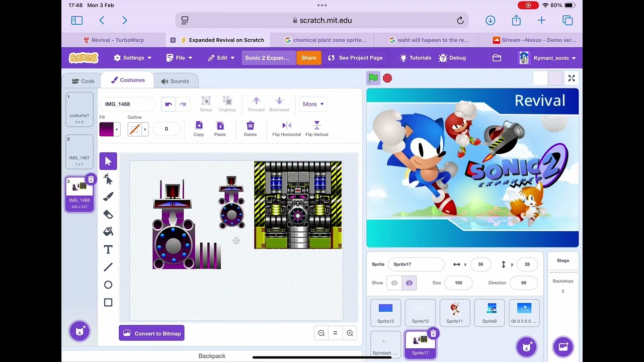
Task: Open Tutorials
Action: pyautogui.click(x=416, y=58)
